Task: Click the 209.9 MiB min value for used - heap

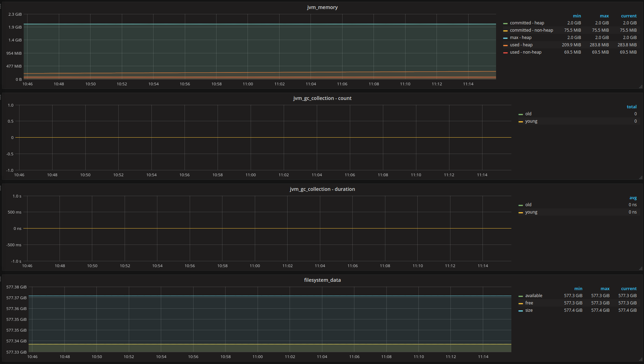Action: click(571, 45)
